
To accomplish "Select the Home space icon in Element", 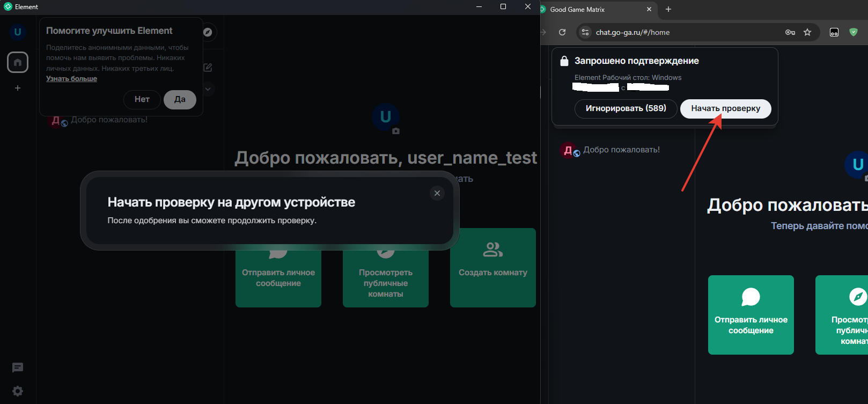I will pos(18,62).
